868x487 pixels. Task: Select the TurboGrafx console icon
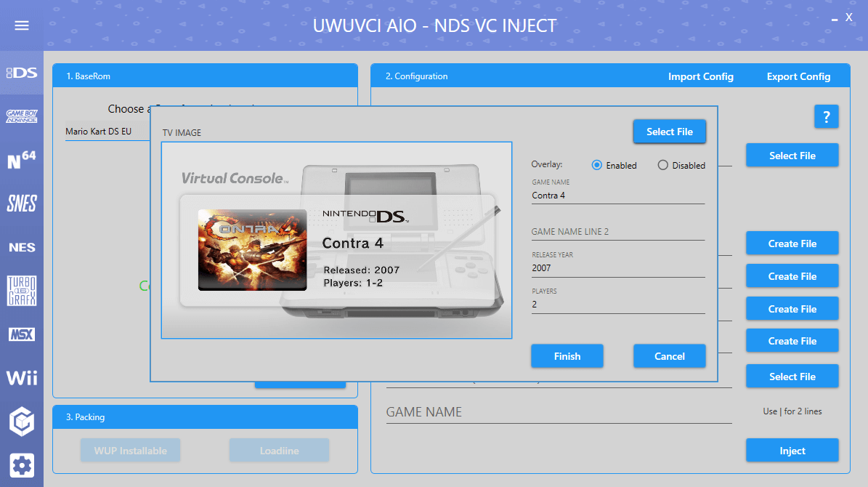22,291
